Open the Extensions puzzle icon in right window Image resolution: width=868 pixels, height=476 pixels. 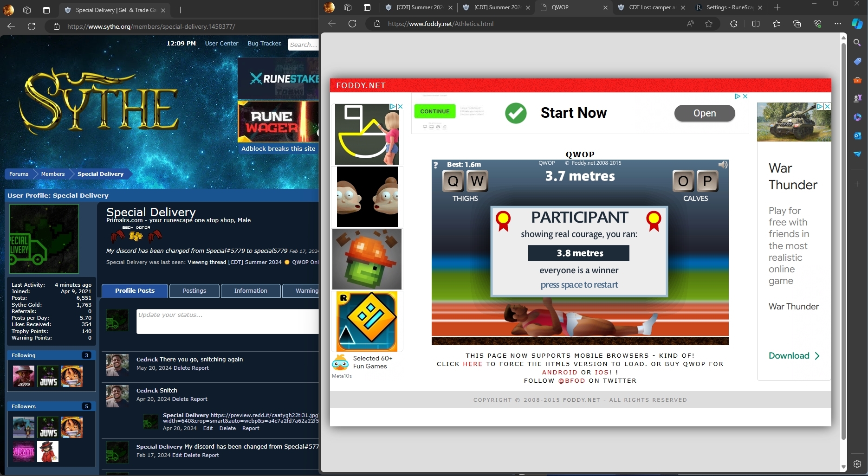(733, 24)
